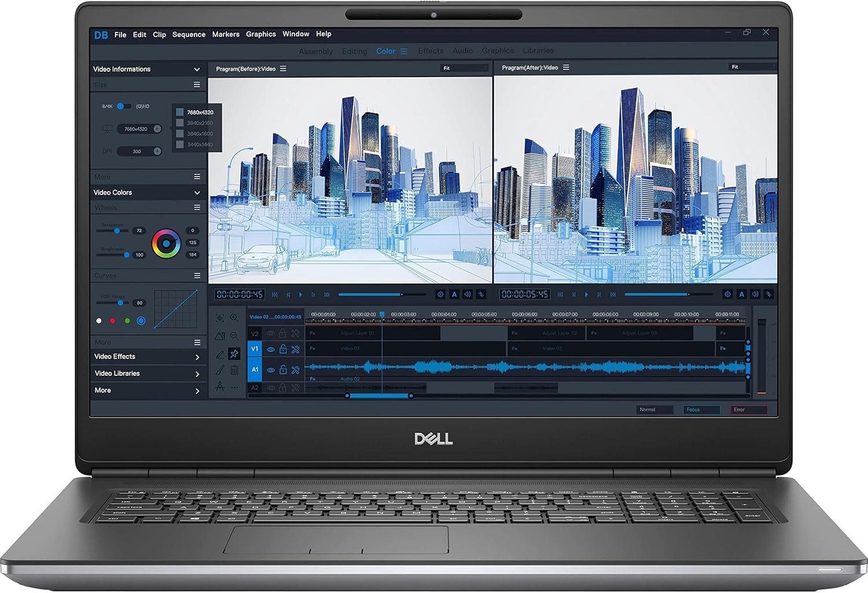This screenshot has width=868, height=593.
Task: Click the pencil edit tool
Action: 220,354
